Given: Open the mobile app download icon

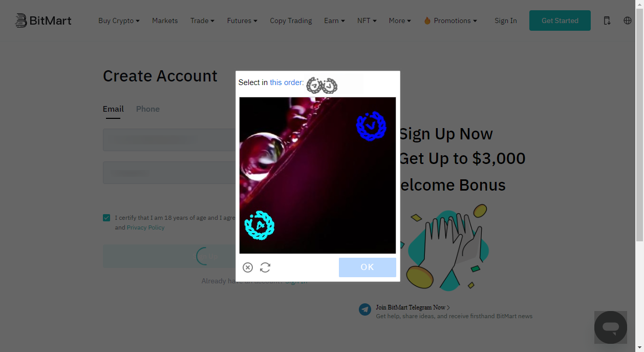Looking at the screenshot, I should coord(607,20).
